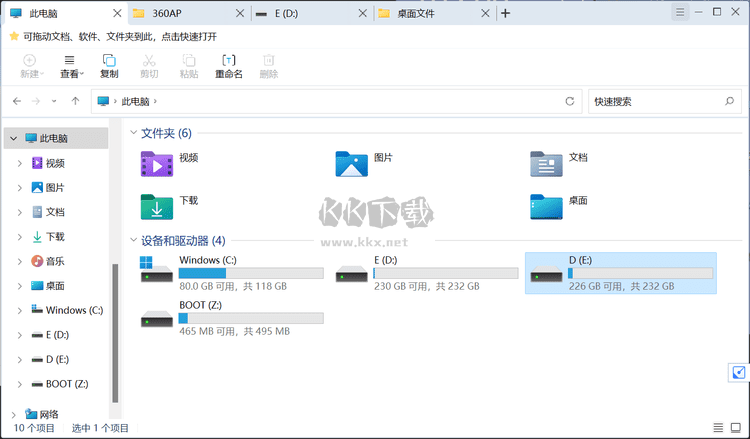Expand 视频 in the sidebar tree
Screen dimensions: 750x439
click(x=20, y=164)
